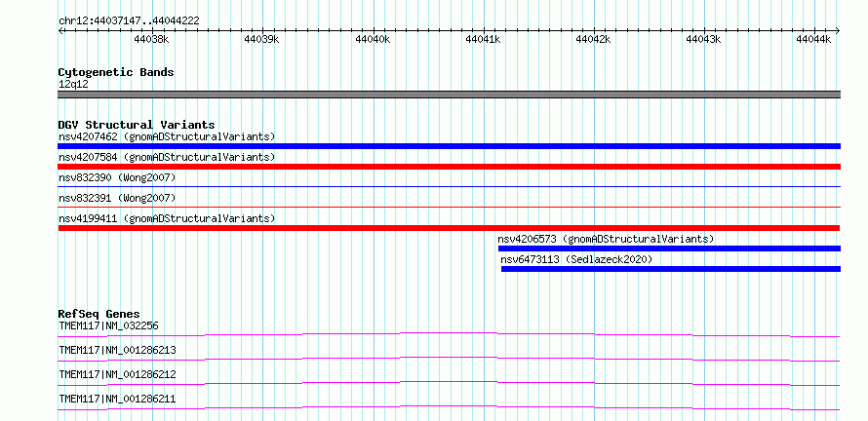Open variant label nsv4206573
The height and width of the screenshot is (421, 868).
pos(606,239)
